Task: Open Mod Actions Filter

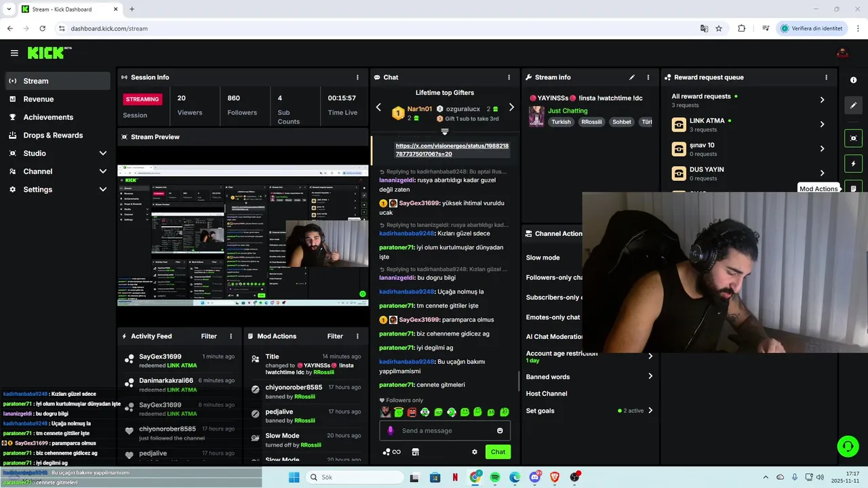Action: (x=335, y=336)
